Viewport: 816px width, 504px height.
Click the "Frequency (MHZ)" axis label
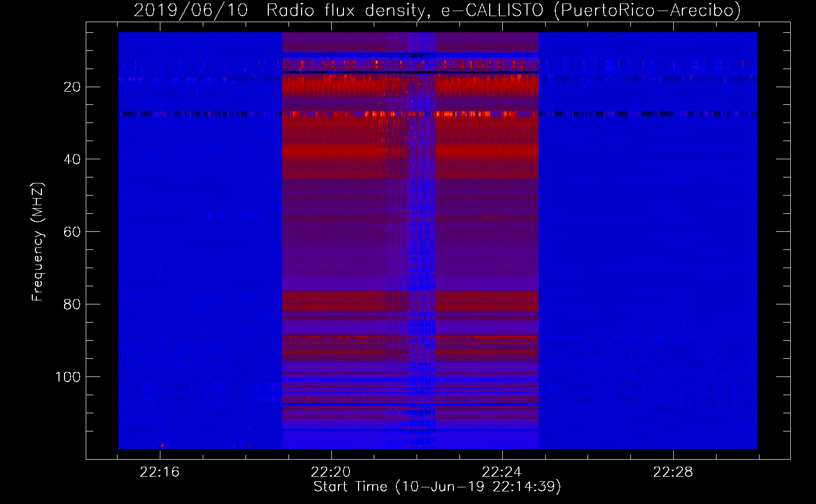(x=38, y=241)
